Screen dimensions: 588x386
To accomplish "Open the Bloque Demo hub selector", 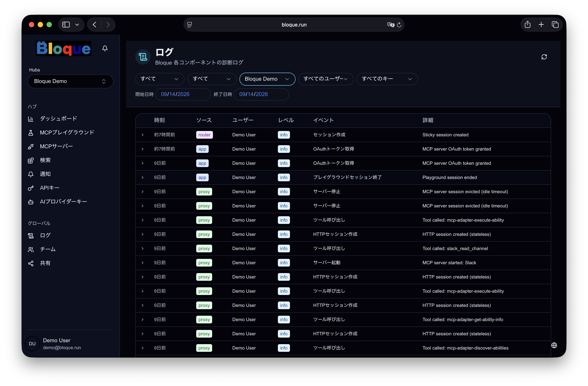I will pyautogui.click(x=70, y=81).
